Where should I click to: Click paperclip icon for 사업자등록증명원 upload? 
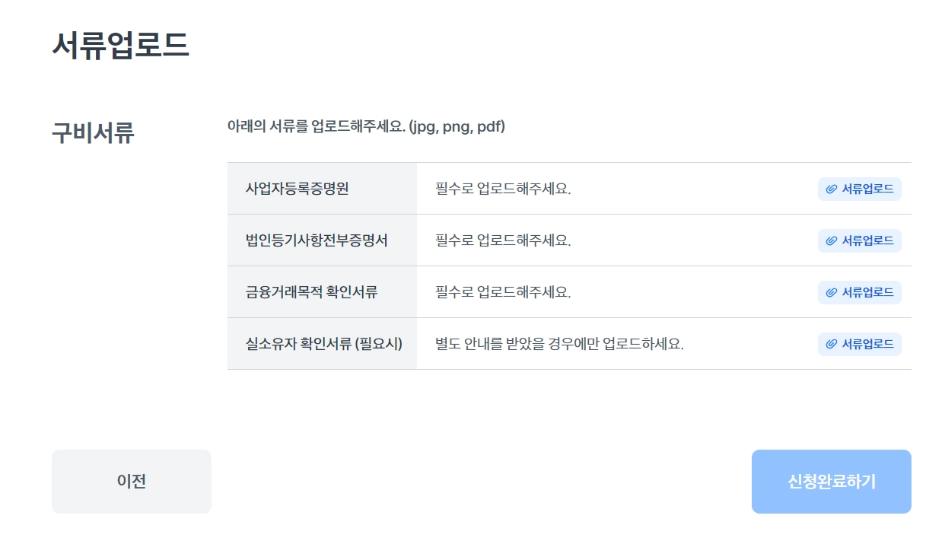click(x=832, y=189)
